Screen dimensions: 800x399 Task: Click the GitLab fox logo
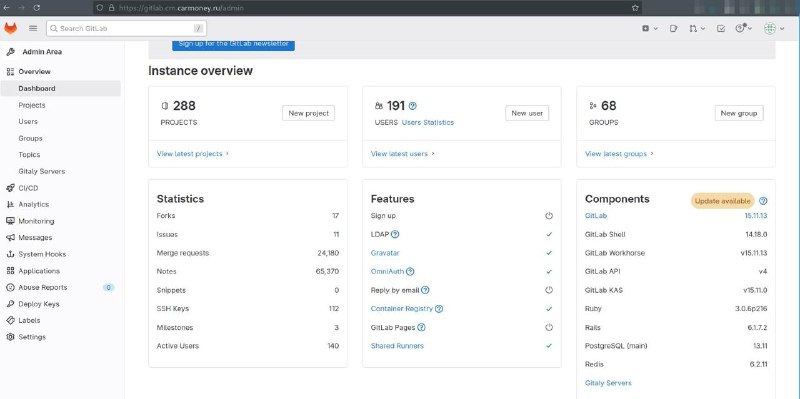pyautogui.click(x=10, y=29)
